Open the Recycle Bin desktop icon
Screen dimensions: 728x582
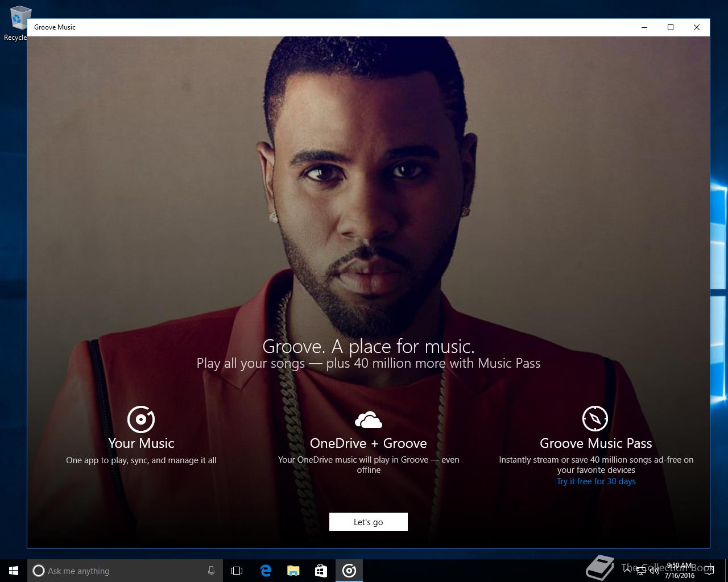coord(17,23)
